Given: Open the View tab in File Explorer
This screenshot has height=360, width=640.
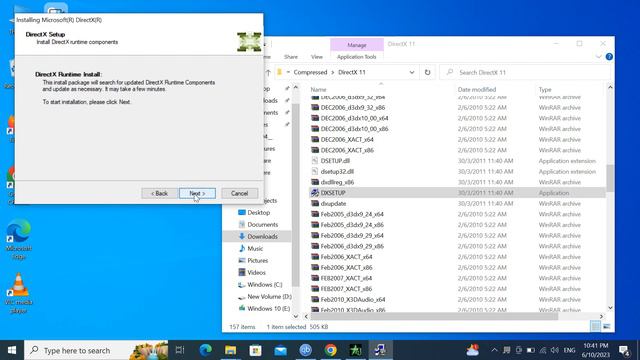Looking at the screenshot, I should point(316,57).
